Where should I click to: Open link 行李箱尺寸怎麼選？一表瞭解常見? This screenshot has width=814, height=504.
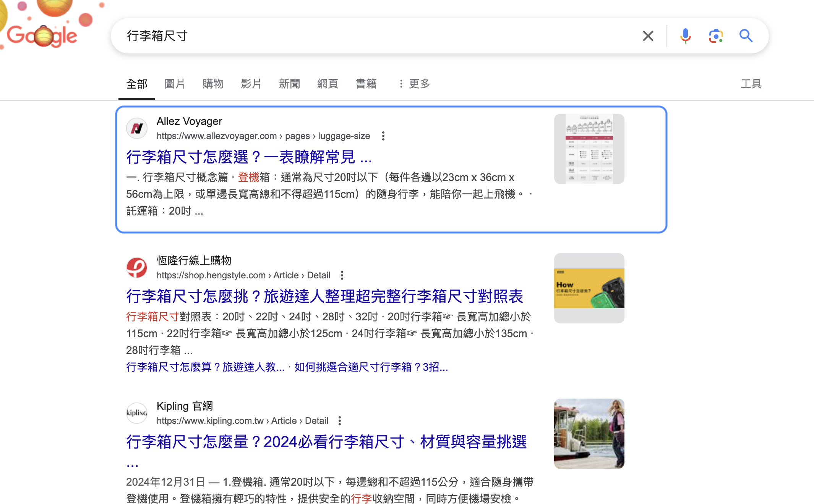click(249, 157)
